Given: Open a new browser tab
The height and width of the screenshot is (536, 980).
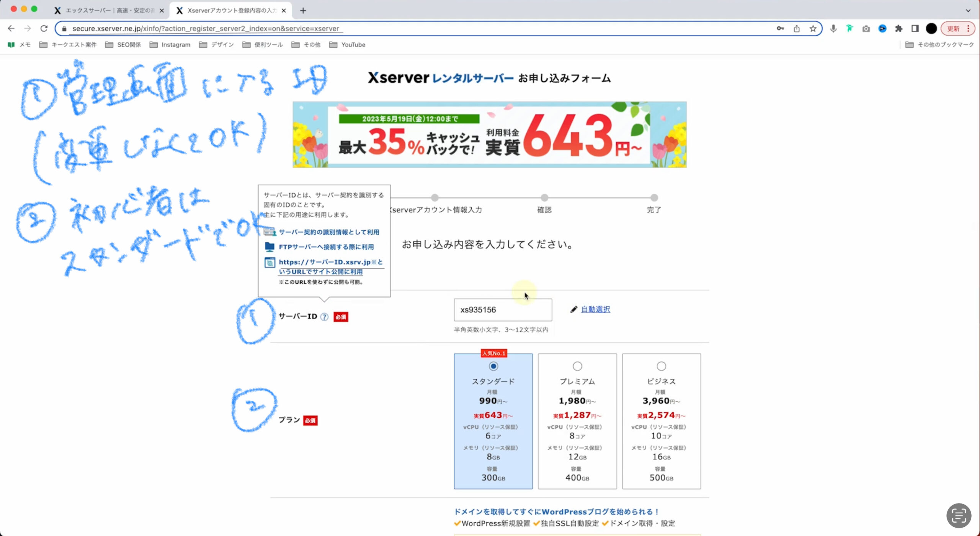Looking at the screenshot, I should point(303,10).
